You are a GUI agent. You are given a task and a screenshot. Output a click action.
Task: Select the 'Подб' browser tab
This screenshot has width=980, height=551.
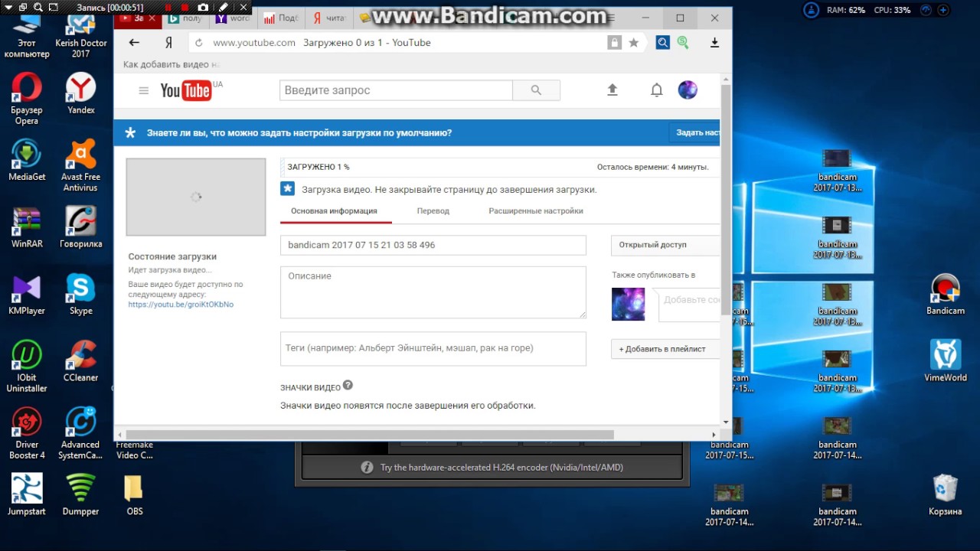coord(281,18)
